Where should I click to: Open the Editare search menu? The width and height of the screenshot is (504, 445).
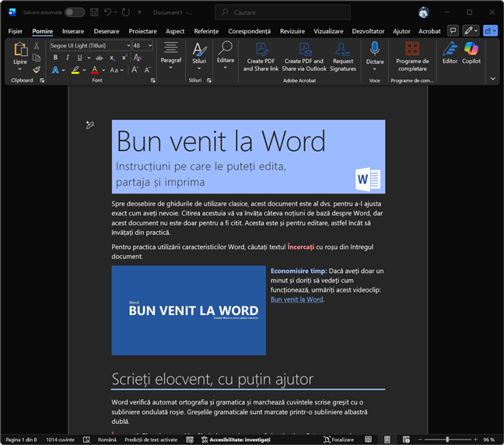tap(226, 55)
